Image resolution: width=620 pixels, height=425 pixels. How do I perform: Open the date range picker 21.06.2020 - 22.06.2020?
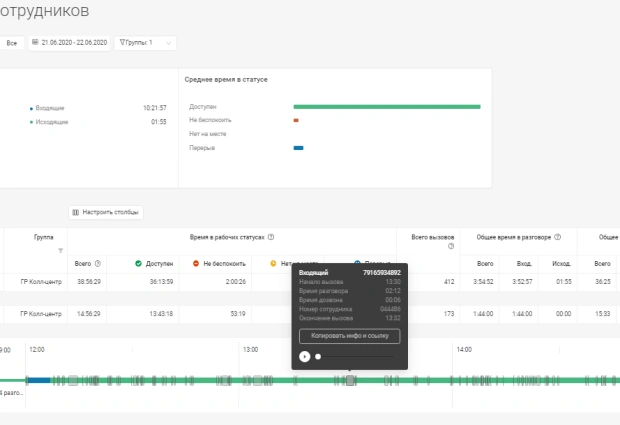69,43
